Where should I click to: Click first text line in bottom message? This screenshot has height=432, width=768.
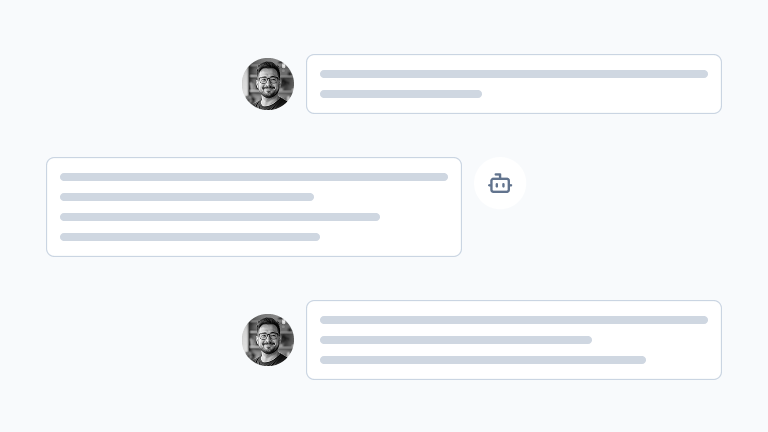(x=513, y=320)
